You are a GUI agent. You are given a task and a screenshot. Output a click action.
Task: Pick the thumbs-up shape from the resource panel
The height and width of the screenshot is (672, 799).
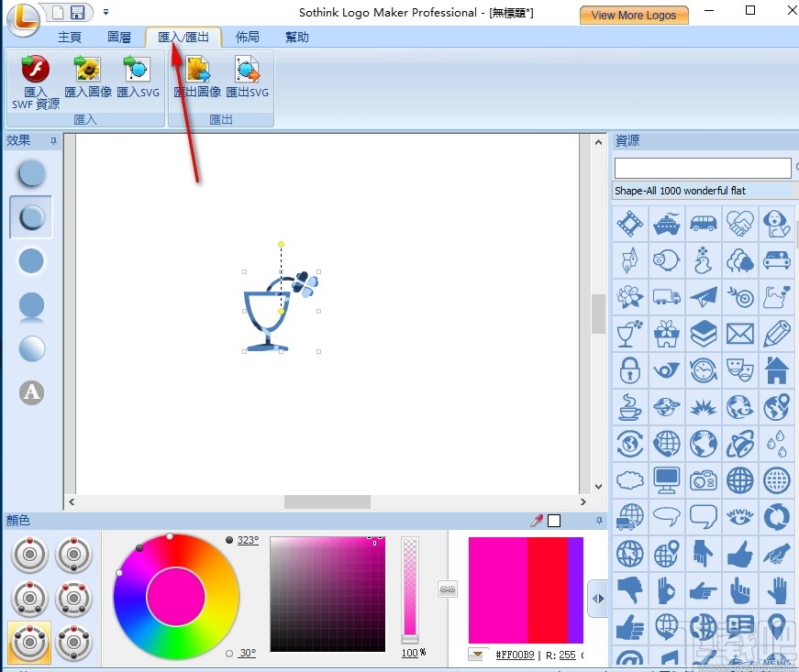(740, 555)
